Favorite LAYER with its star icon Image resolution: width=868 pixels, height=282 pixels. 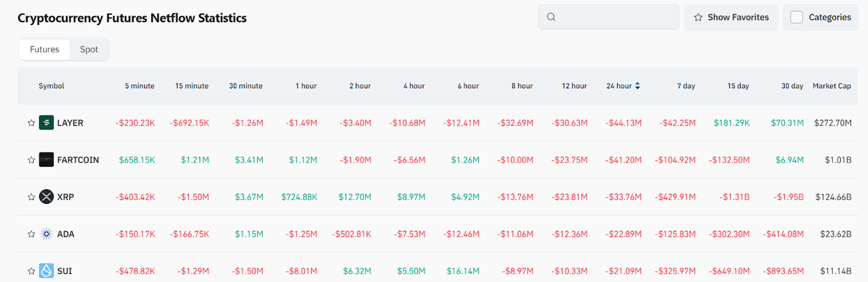(31, 123)
